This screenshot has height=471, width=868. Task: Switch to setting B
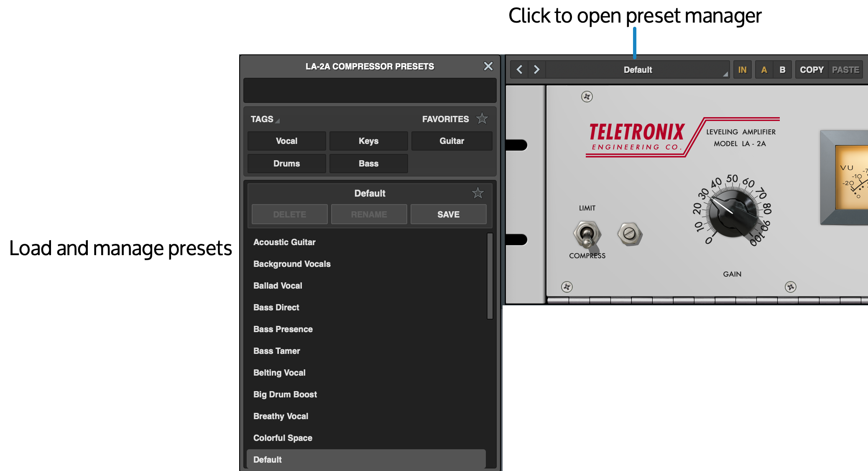point(783,69)
